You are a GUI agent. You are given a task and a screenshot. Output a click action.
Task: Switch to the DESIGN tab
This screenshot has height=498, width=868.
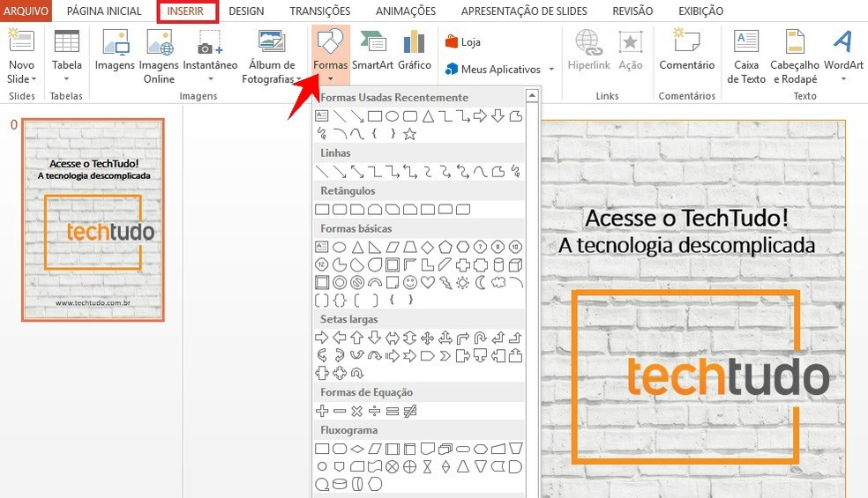246,11
